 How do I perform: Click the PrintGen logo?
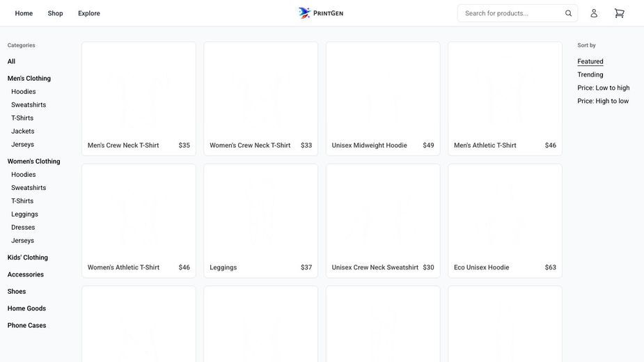[321, 13]
